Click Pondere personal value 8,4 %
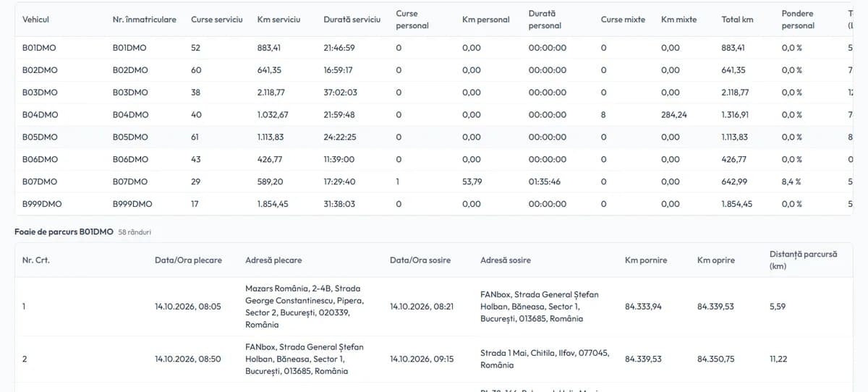The image size is (868, 392). [791, 182]
